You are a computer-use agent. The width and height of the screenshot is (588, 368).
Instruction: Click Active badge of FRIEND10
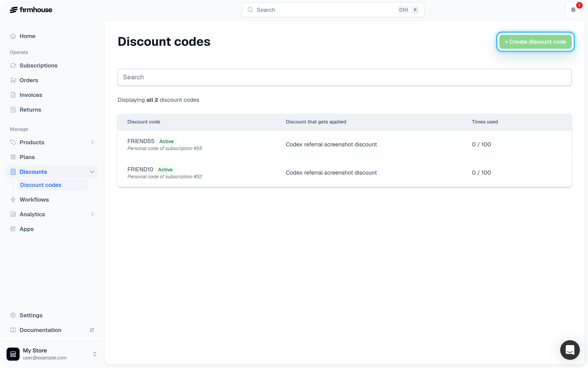click(x=165, y=170)
